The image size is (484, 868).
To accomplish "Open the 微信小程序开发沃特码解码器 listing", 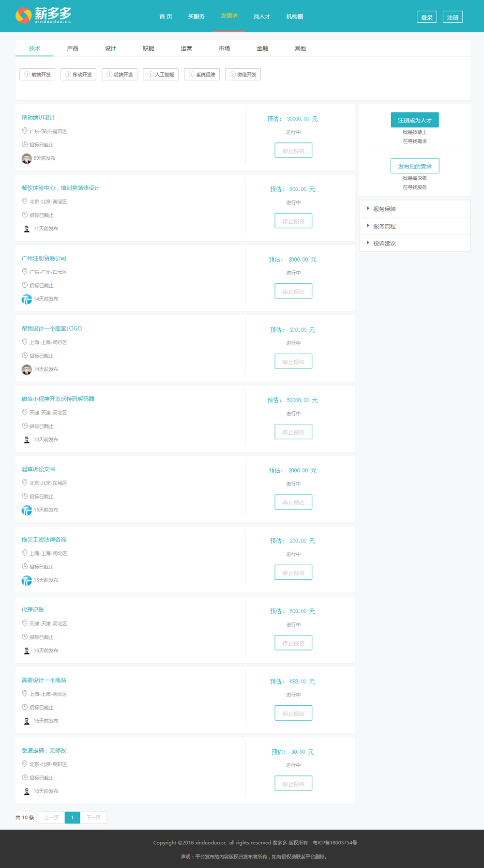I will click(x=58, y=399).
